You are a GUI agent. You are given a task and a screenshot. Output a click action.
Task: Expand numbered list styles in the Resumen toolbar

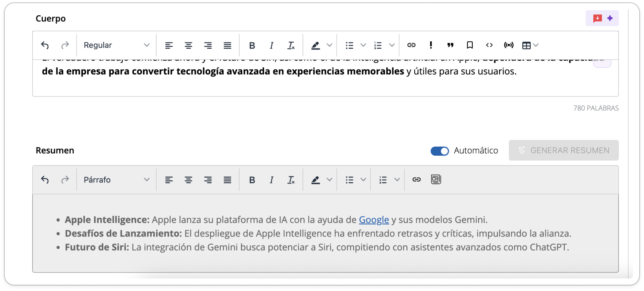397,180
